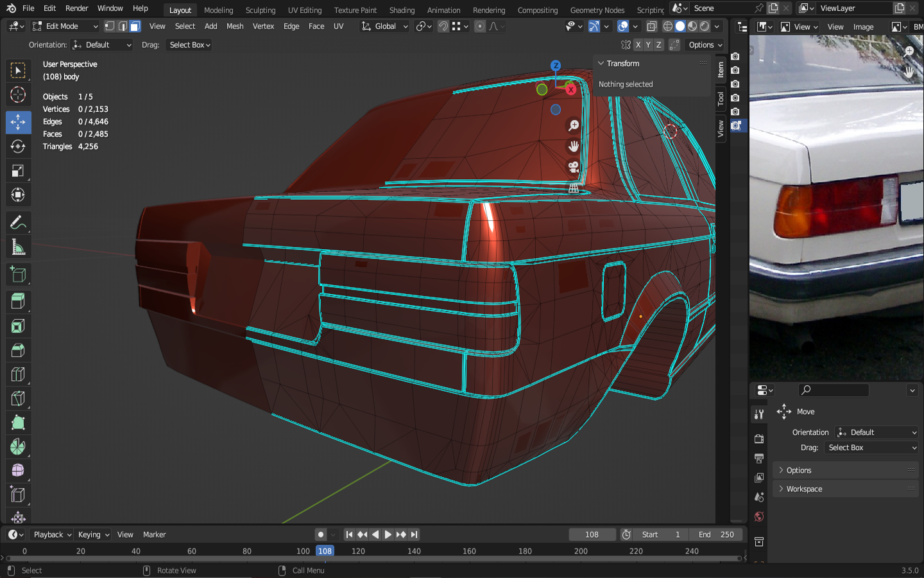Image resolution: width=924 pixels, height=578 pixels.
Task: Open the Render menu
Action: pyautogui.click(x=76, y=8)
